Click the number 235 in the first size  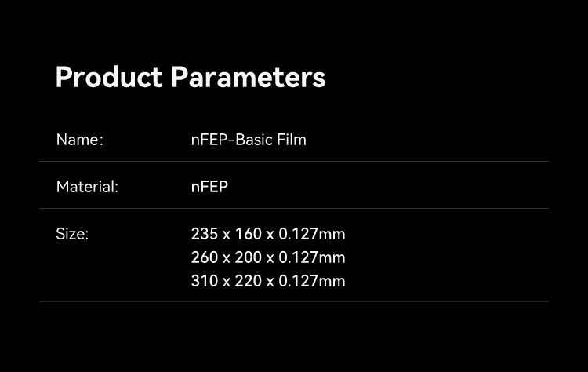[x=204, y=234]
